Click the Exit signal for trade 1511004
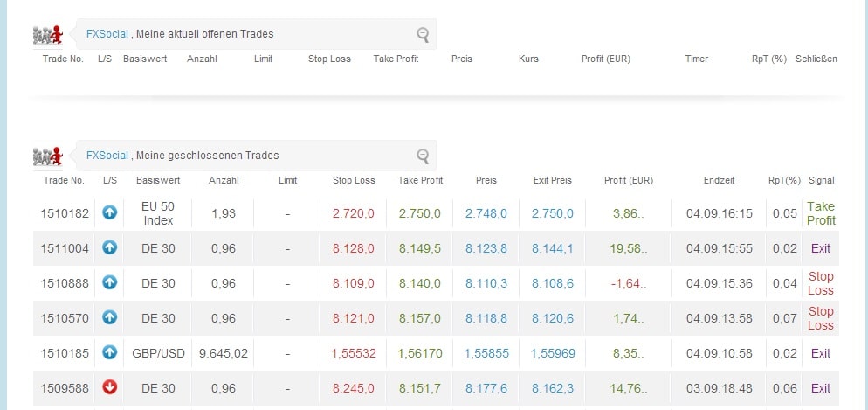The width and height of the screenshot is (868, 410). (x=820, y=248)
